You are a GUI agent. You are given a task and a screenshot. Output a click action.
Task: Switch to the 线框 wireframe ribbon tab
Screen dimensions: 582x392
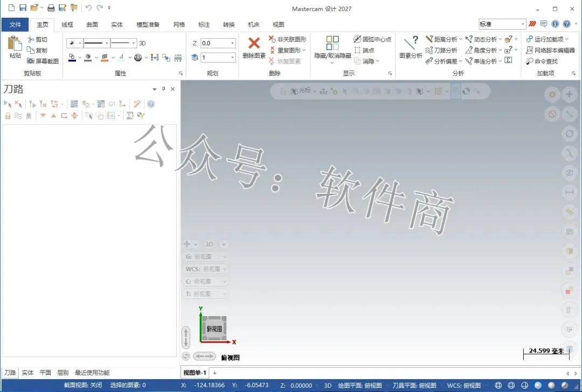[67, 25]
